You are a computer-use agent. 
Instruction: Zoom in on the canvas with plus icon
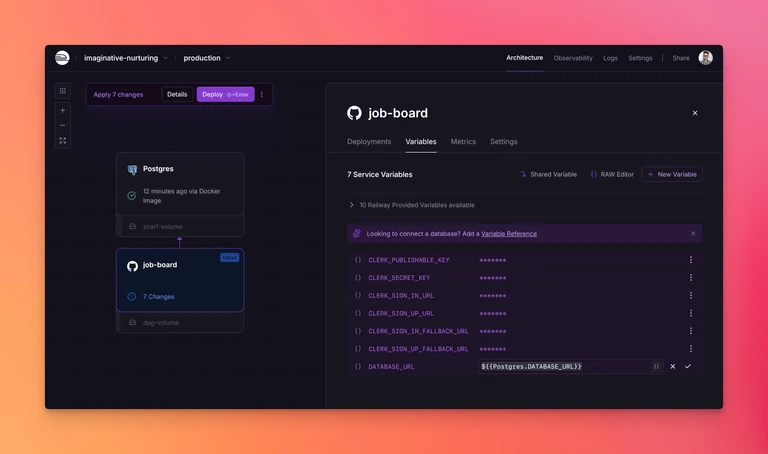(63, 111)
